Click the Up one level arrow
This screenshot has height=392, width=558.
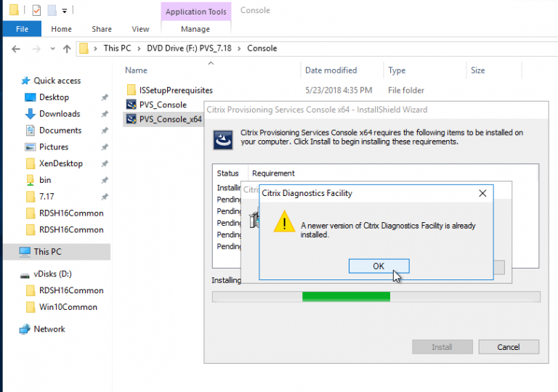point(66,49)
